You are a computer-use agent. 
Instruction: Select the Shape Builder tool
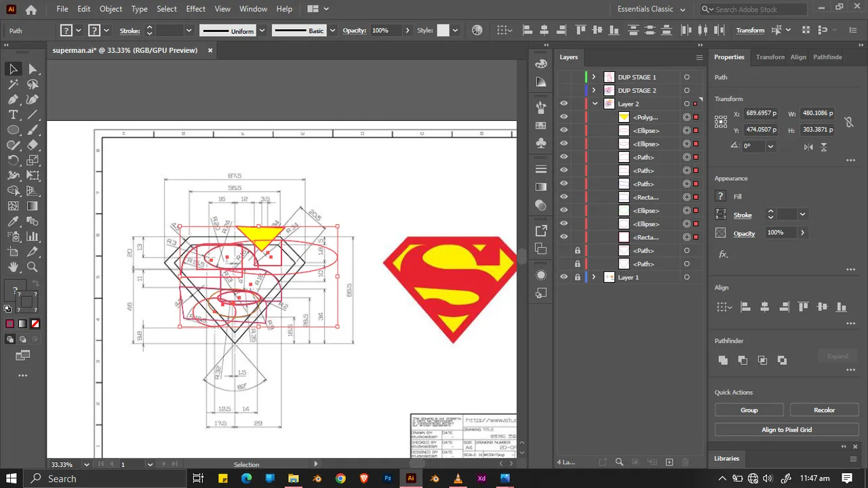tap(13, 191)
